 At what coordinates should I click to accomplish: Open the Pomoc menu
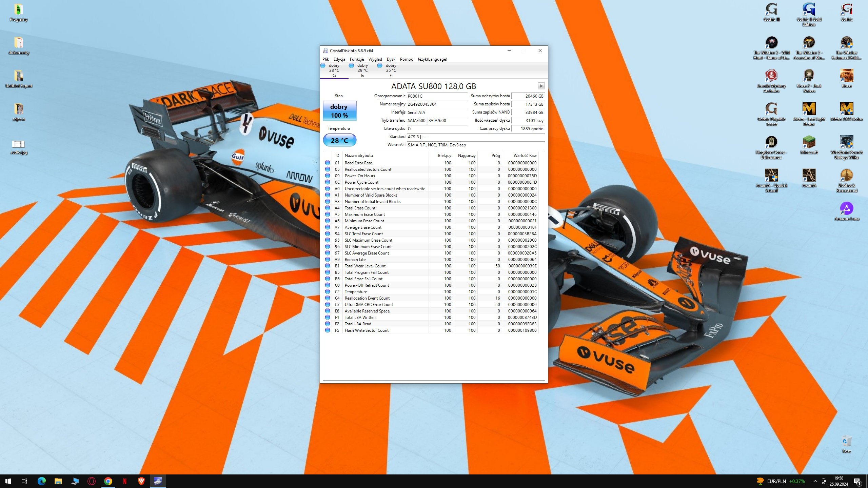406,59
